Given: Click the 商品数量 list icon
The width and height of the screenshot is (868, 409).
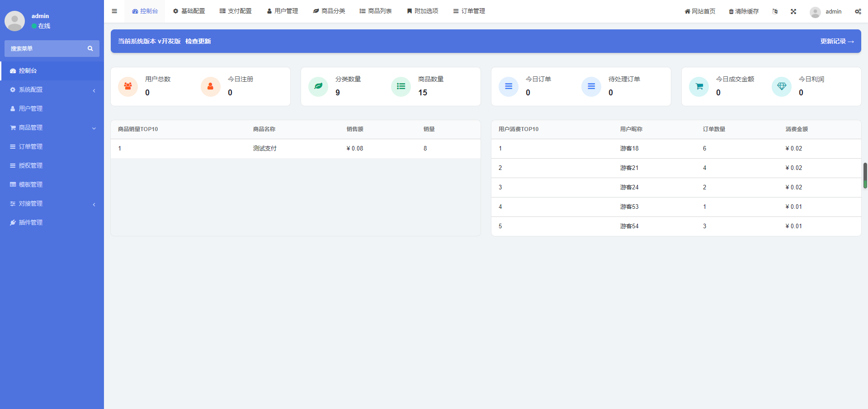Looking at the screenshot, I should point(401,86).
